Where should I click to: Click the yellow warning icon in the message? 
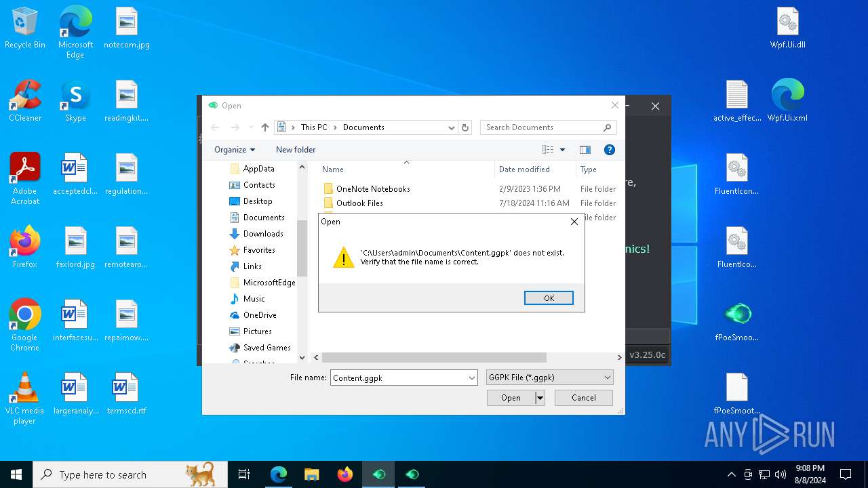coord(344,257)
